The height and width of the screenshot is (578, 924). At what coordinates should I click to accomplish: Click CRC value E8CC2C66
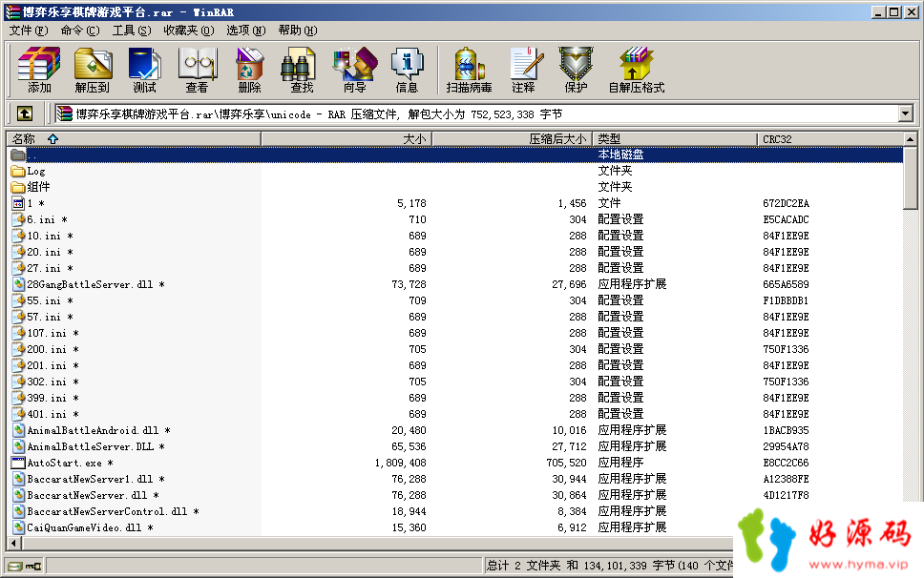[x=786, y=463]
